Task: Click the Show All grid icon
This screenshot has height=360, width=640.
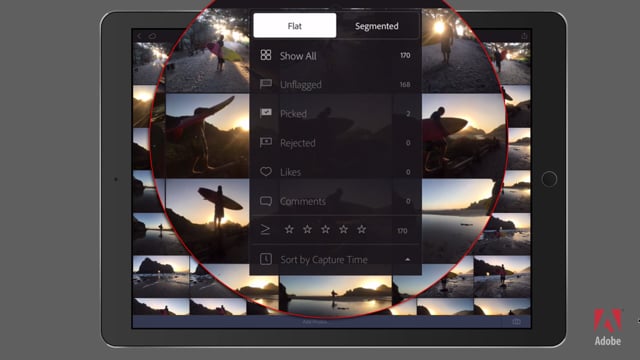Action: (x=266, y=55)
